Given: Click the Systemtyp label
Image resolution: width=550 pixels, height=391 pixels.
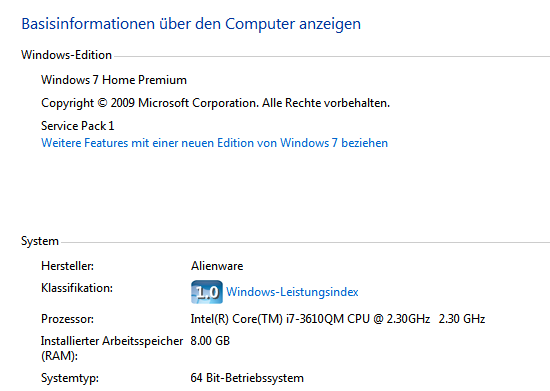Looking at the screenshot, I should pyautogui.click(x=70, y=378).
